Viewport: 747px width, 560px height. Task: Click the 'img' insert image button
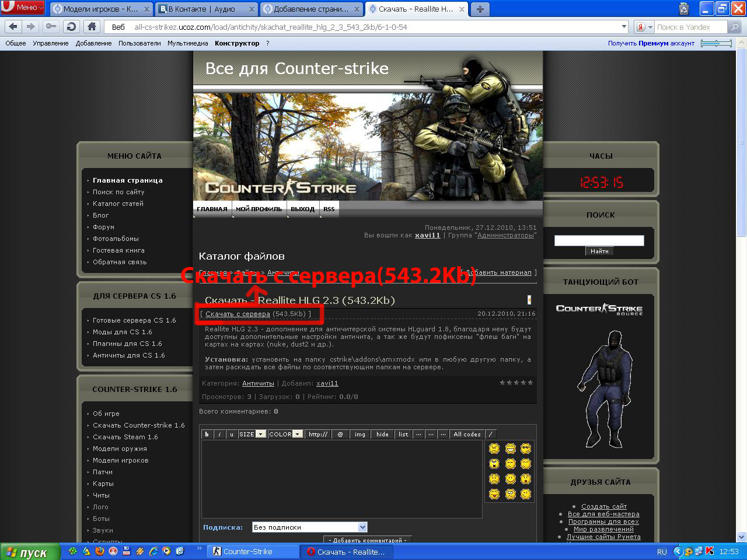point(360,434)
